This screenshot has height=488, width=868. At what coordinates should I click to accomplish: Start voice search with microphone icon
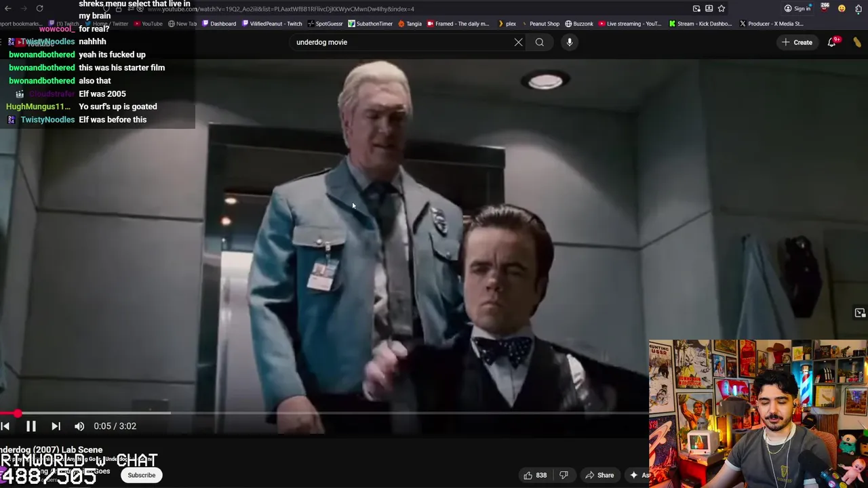(570, 42)
